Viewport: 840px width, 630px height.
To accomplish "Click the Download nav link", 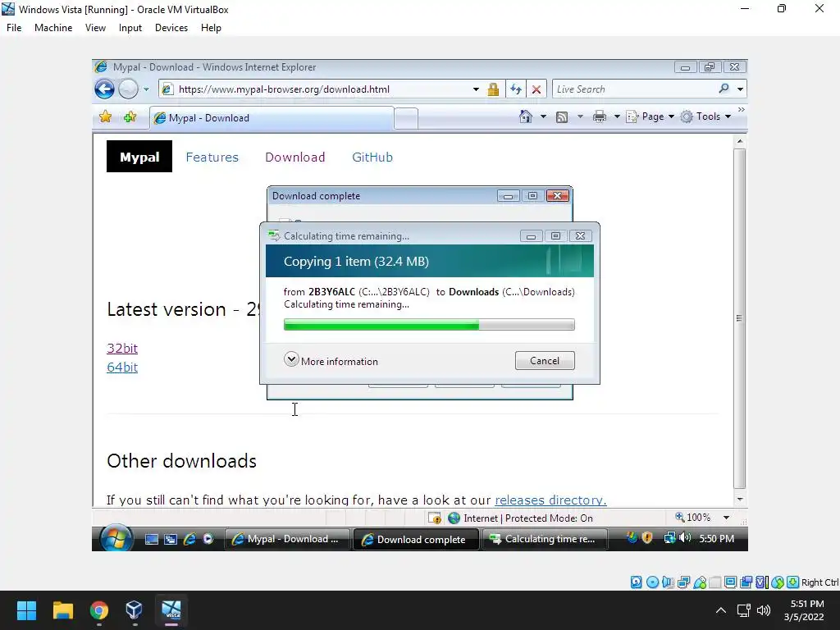I will tap(295, 157).
